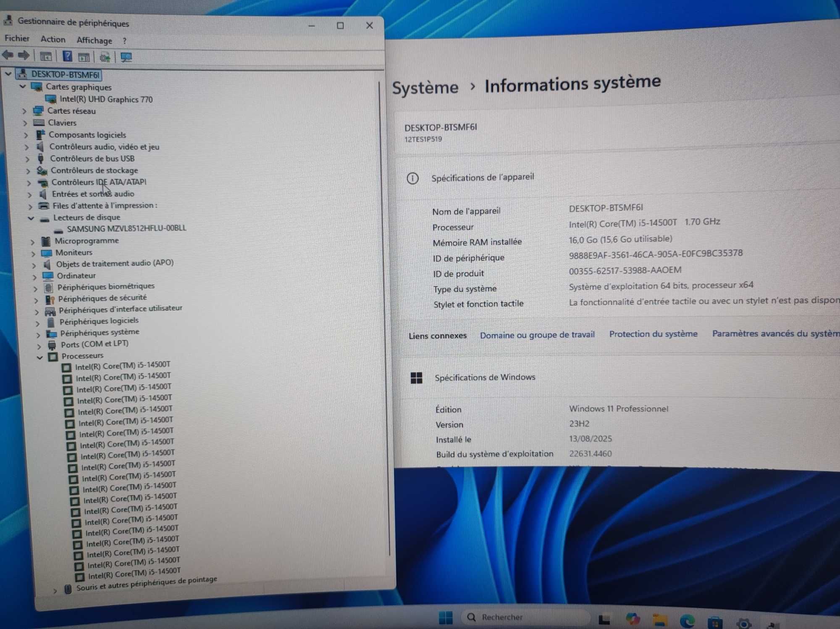Click the Forward arrow in Device Manager toolbar

coord(24,55)
